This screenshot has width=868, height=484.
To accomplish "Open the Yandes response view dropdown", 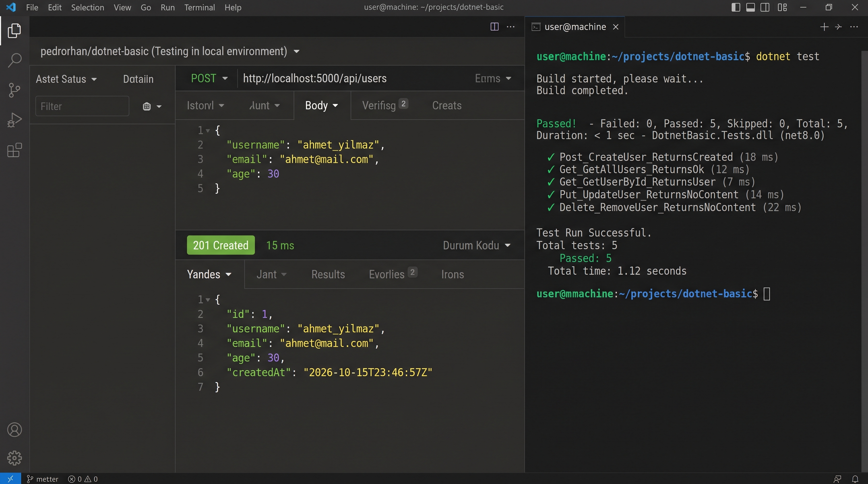I will click(x=209, y=274).
